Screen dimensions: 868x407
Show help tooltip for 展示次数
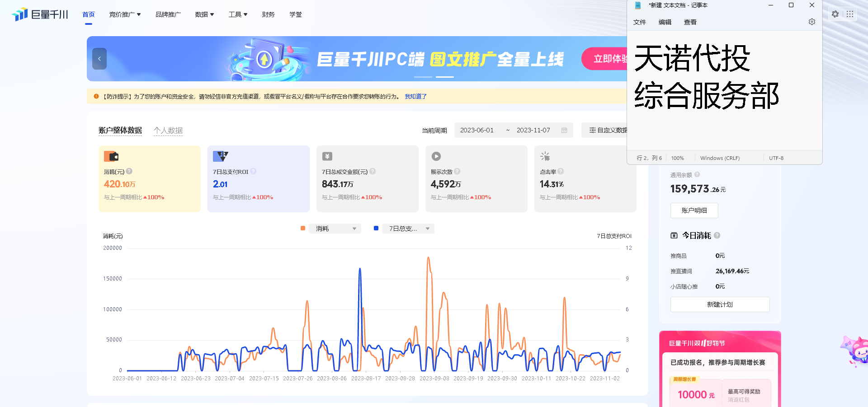click(x=457, y=171)
